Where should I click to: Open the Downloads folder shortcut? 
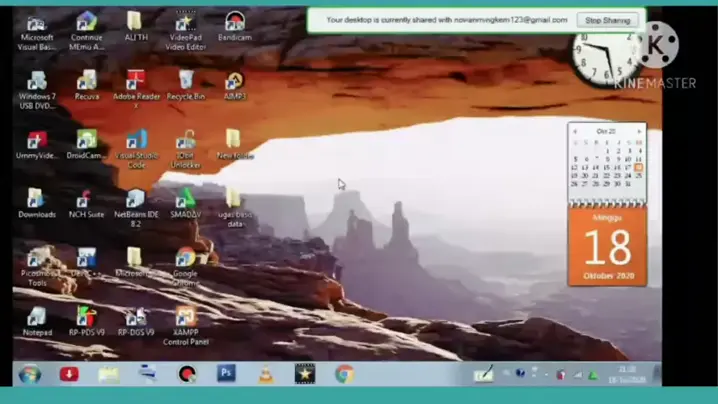[x=37, y=199]
